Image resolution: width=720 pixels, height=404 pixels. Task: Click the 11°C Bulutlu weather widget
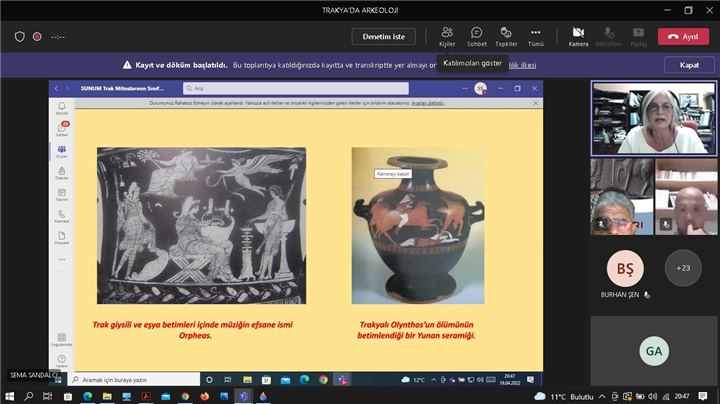[564, 396]
